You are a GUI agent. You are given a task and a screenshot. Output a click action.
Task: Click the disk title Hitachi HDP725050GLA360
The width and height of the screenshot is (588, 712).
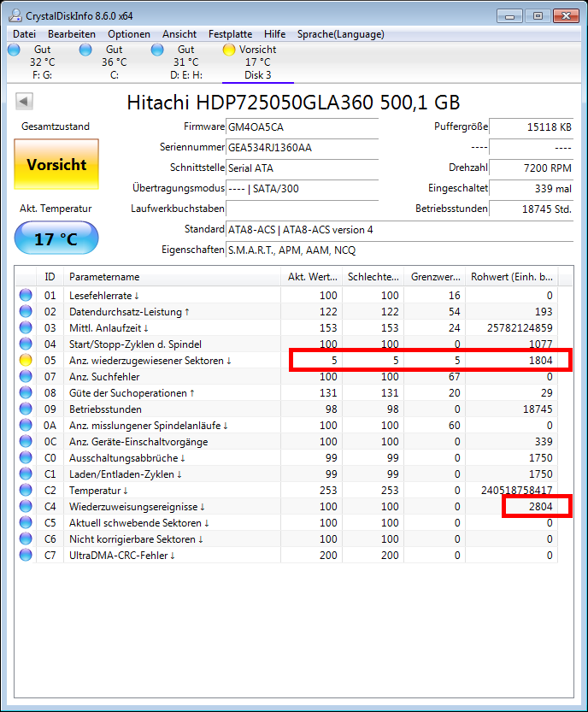(x=293, y=103)
